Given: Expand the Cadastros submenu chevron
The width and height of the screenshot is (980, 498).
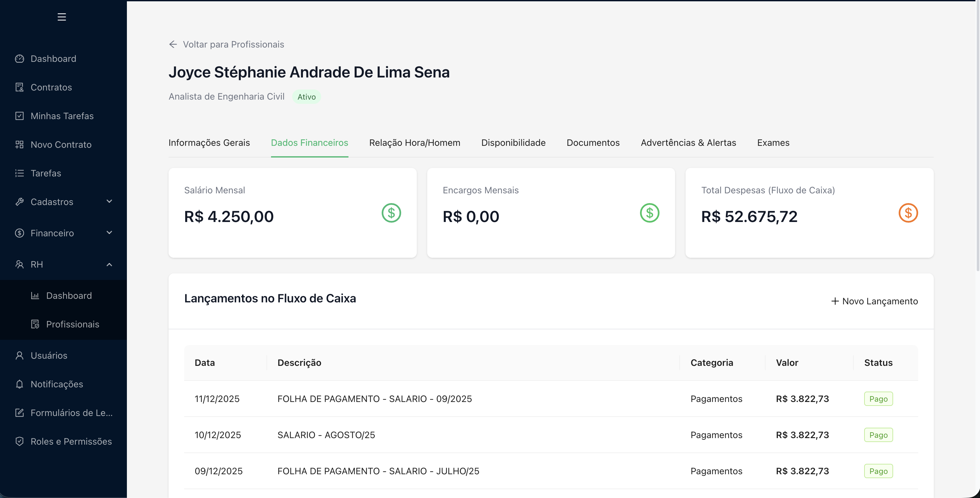Looking at the screenshot, I should pos(109,201).
